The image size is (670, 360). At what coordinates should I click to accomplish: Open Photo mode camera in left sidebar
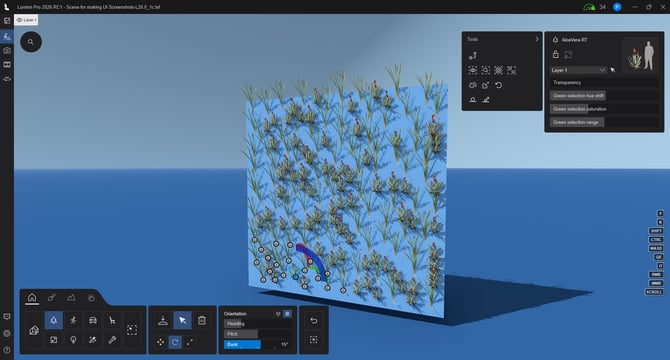point(7,50)
